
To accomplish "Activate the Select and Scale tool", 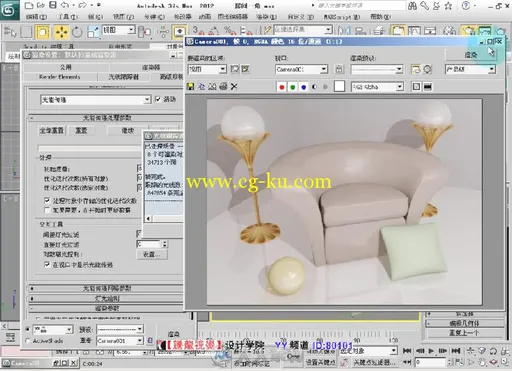I will click(x=93, y=32).
